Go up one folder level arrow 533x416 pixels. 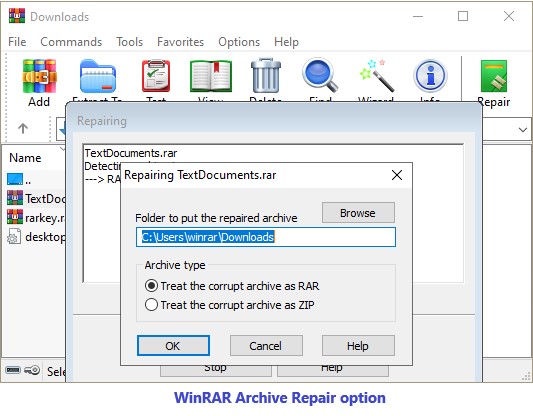(x=23, y=128)
